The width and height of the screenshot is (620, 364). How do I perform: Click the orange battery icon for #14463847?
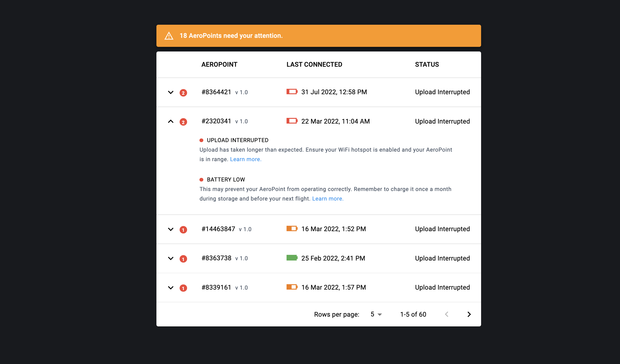click(x=292, y=229)
